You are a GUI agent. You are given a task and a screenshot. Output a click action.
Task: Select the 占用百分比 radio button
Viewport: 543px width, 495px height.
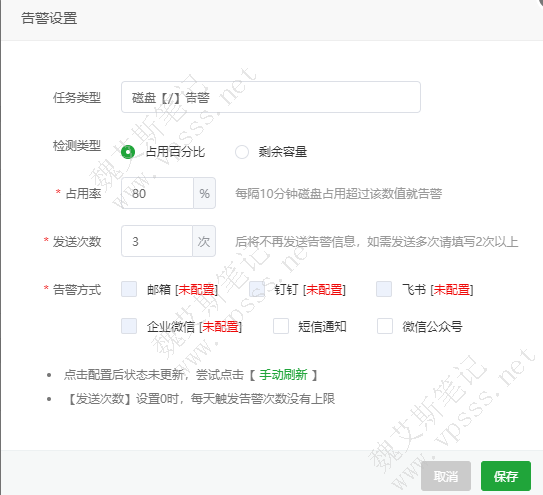[128, 152]
